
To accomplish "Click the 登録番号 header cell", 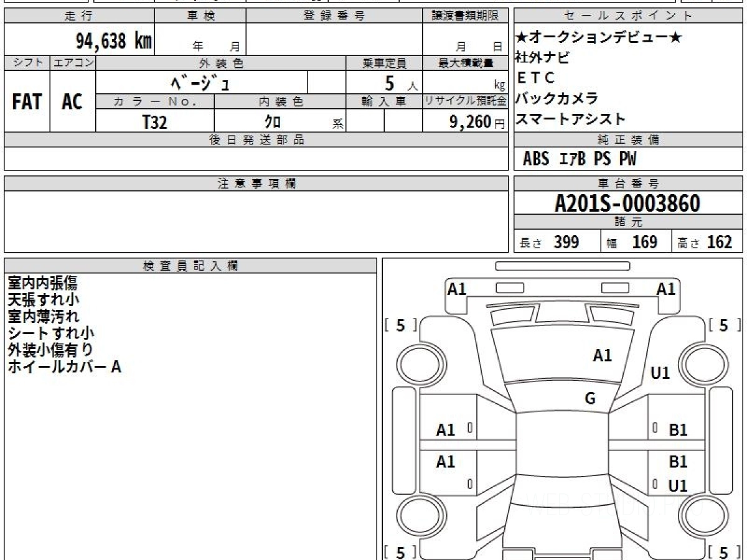I will [x=334, y=16].
